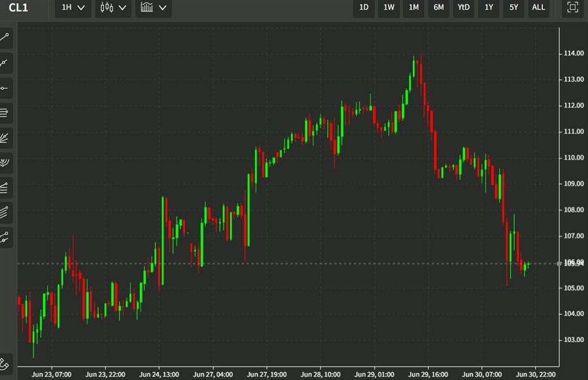588x380 pixels.
Task: Click the Jun 23, 07:00 time label
Action: [x=52, y=374]
